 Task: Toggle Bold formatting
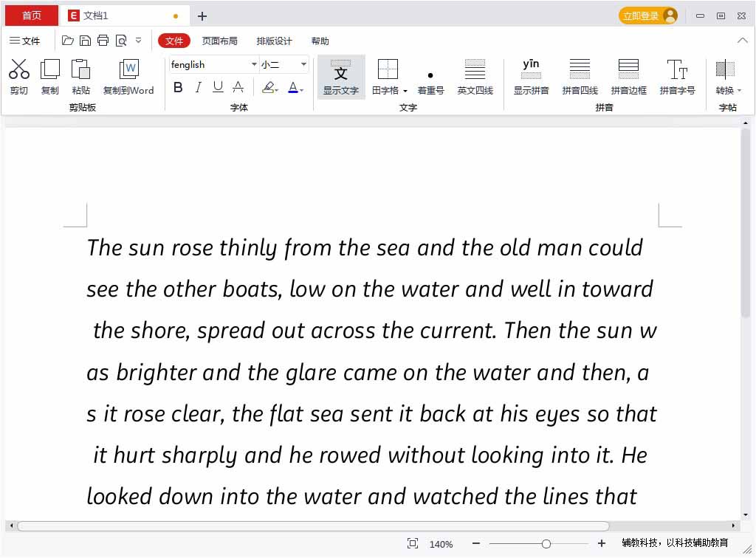pyautogui.click(x=178, y=87)
